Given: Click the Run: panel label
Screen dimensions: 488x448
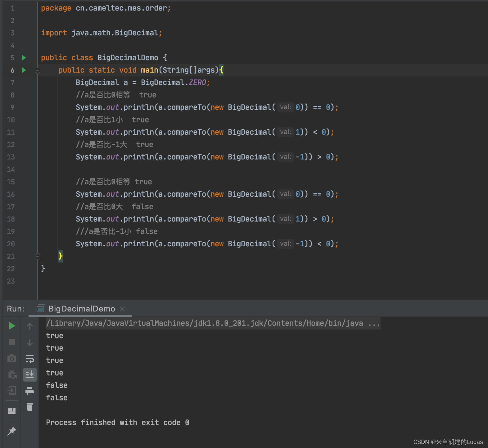Looking at the screenshot, I should (x=16, y=309).
